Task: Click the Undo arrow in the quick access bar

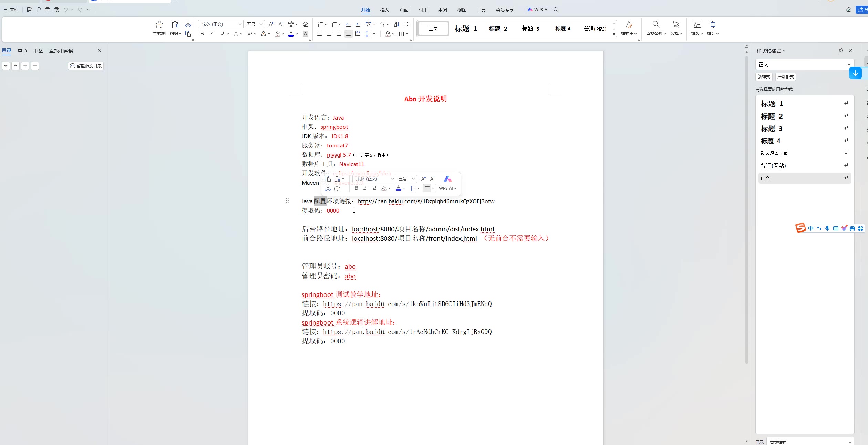Action: coord(66,10)
